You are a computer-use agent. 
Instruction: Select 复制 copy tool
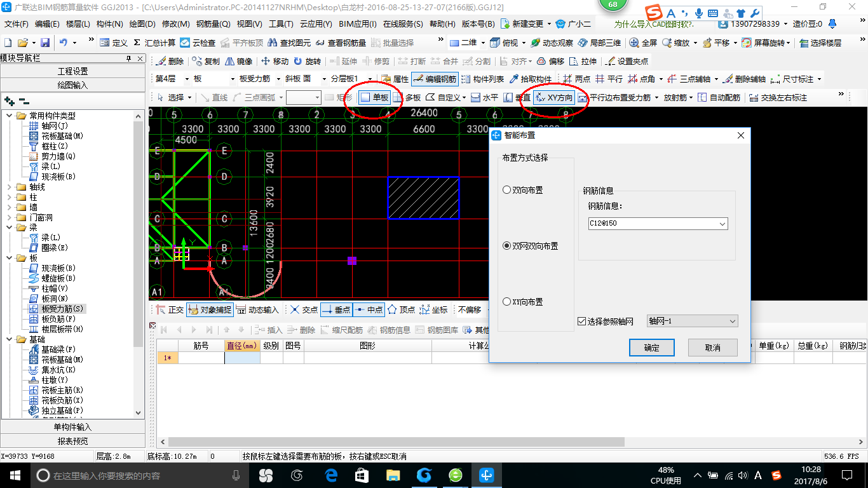pos(206,62)
